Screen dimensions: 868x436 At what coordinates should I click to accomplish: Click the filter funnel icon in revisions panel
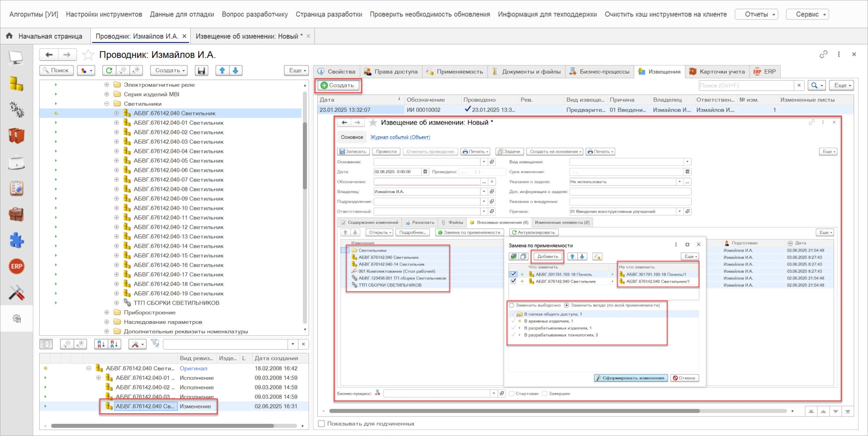pos(155,344)
